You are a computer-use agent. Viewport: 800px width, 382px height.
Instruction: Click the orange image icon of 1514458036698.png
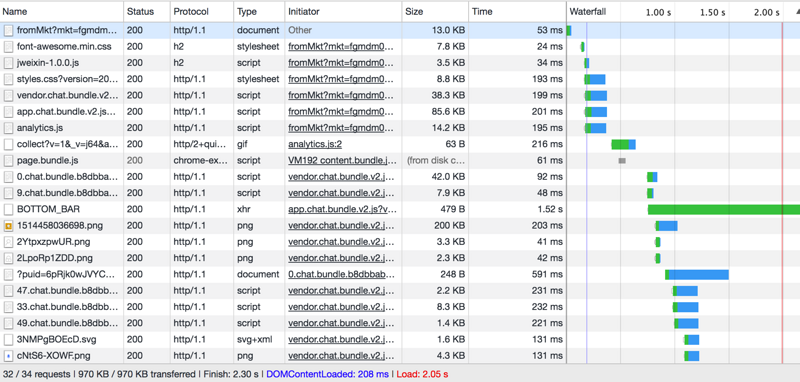[x=8, y=225]
